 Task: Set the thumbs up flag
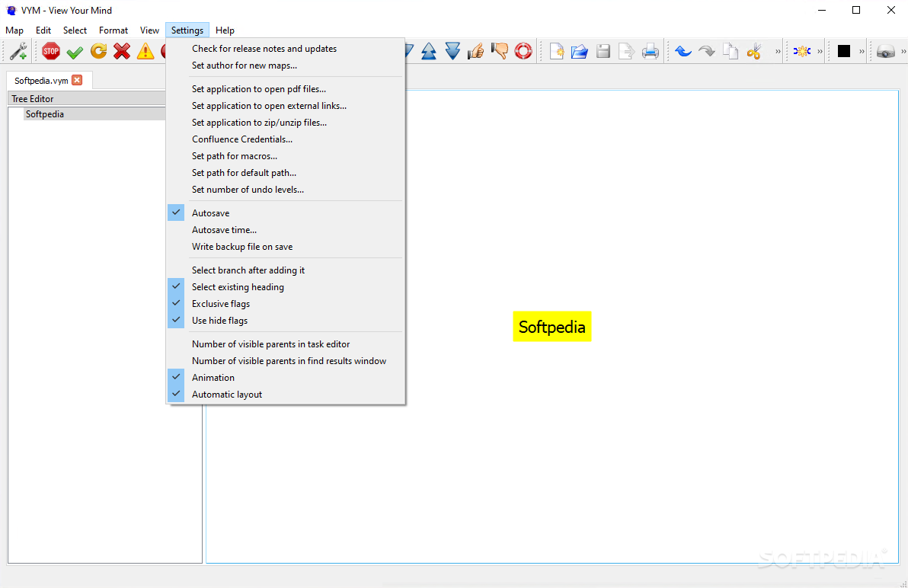click(475, 52)
